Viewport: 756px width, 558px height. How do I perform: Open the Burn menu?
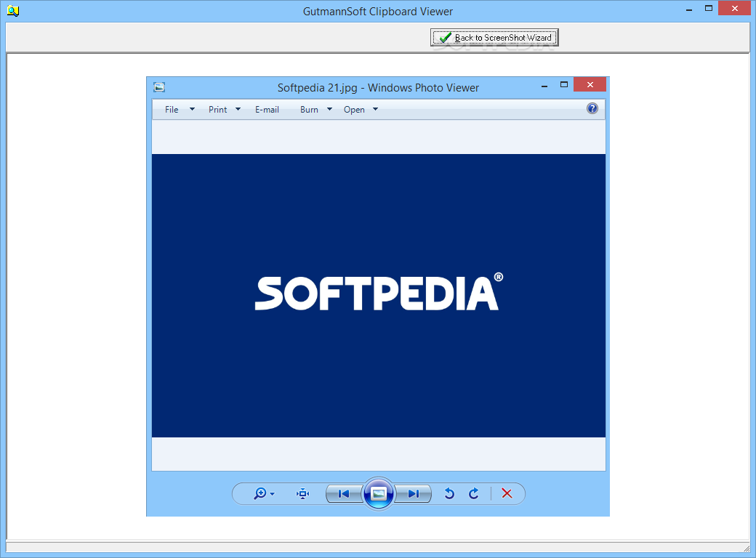pos(309,110)
